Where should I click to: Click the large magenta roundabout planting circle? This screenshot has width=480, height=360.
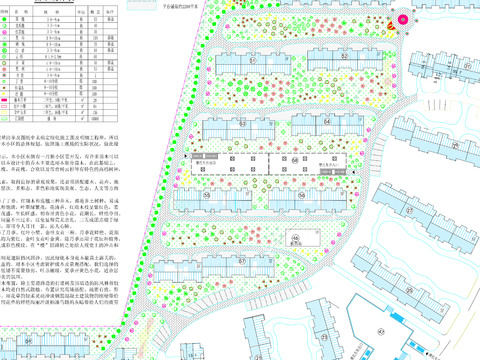click(403, 20)
